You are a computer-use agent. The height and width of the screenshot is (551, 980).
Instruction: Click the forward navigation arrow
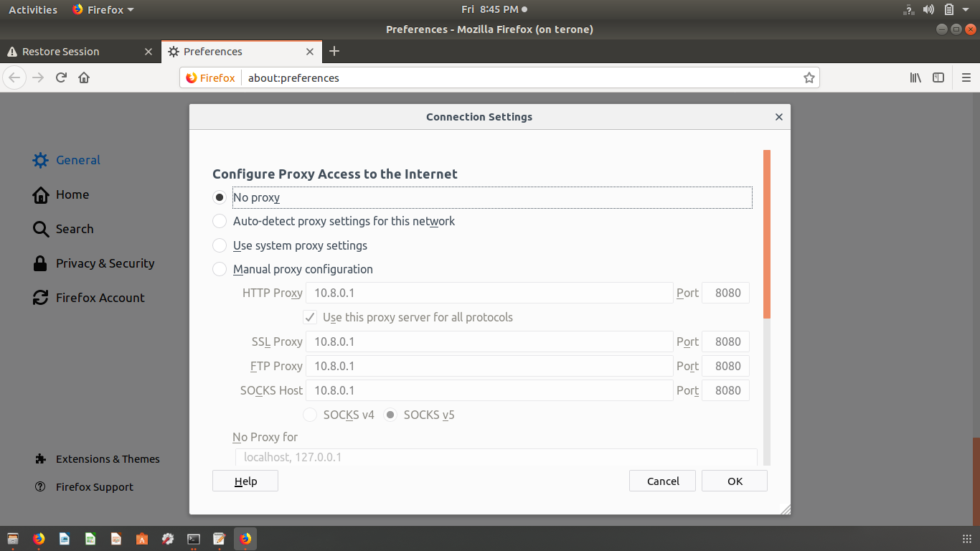point(38,77)
